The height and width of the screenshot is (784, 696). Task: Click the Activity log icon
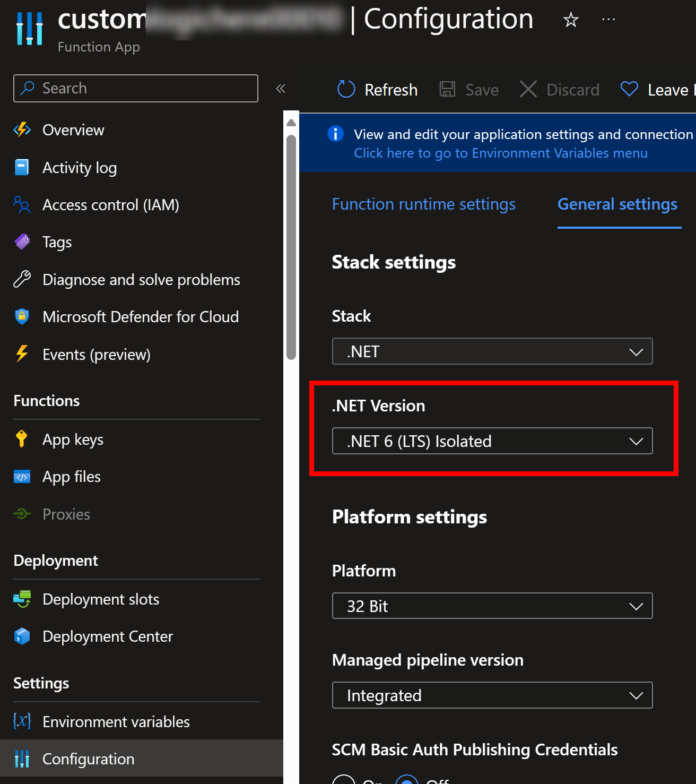(x=22, y=167)
